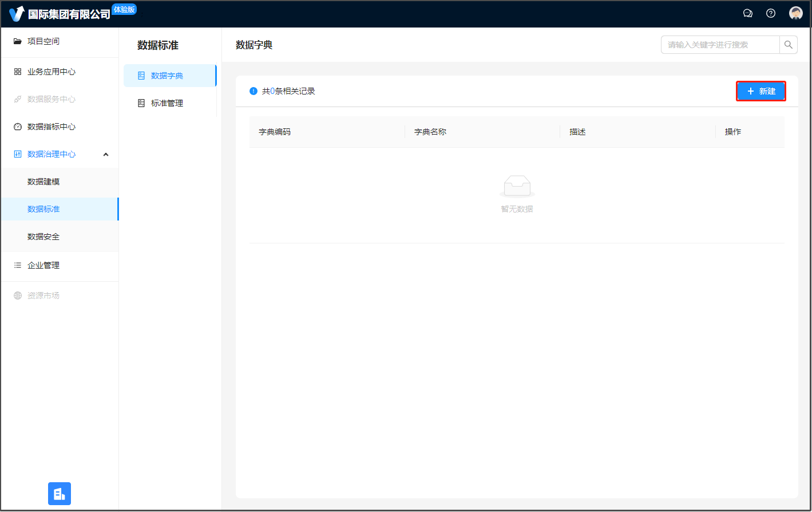Open the chat message icon in header
The height and width of the screenshot is (512, 812).
coord(747,13)
